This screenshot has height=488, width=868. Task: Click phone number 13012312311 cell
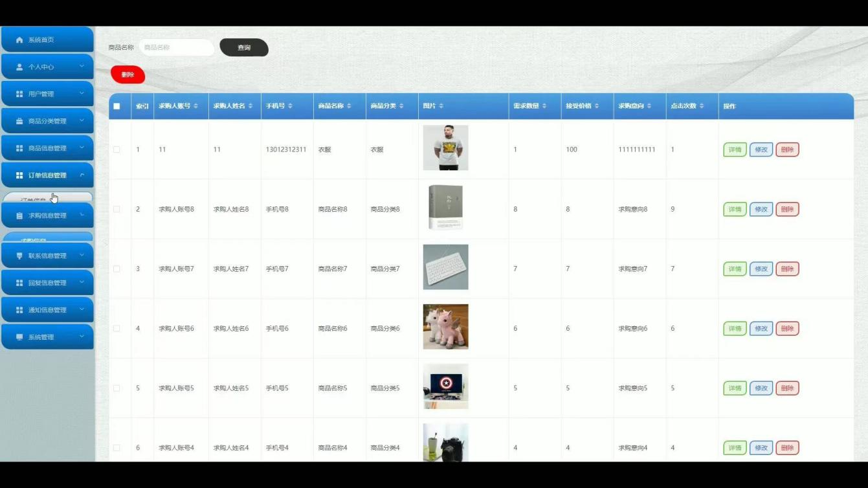click(x=286, y=150)
